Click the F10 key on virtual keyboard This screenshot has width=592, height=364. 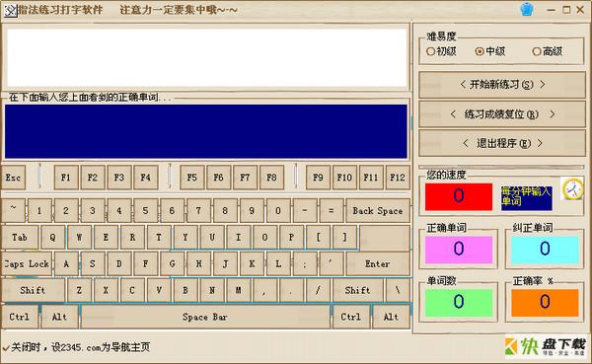point(344,178)
